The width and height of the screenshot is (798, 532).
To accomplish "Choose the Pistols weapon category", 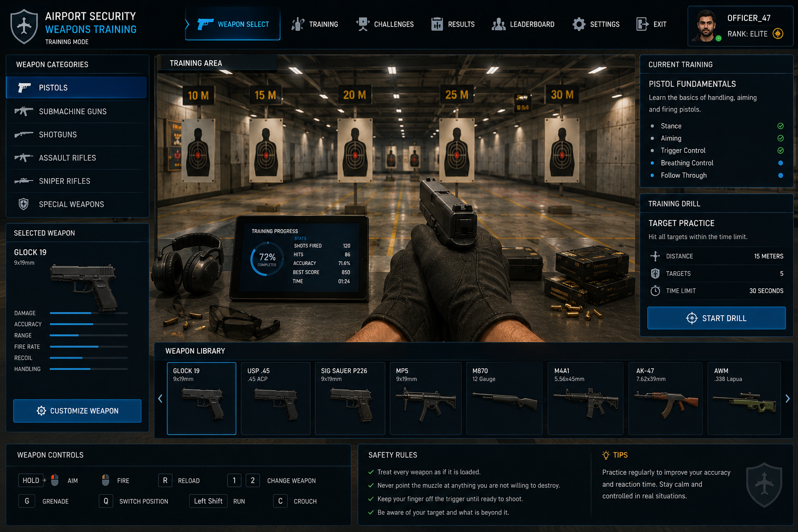I will click(76, 87).
